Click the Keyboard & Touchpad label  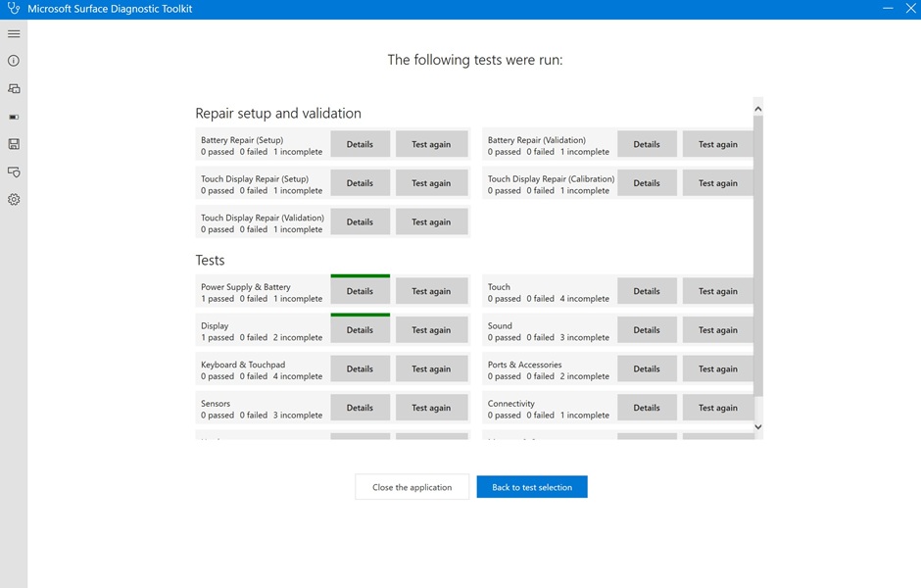(243, 365)
